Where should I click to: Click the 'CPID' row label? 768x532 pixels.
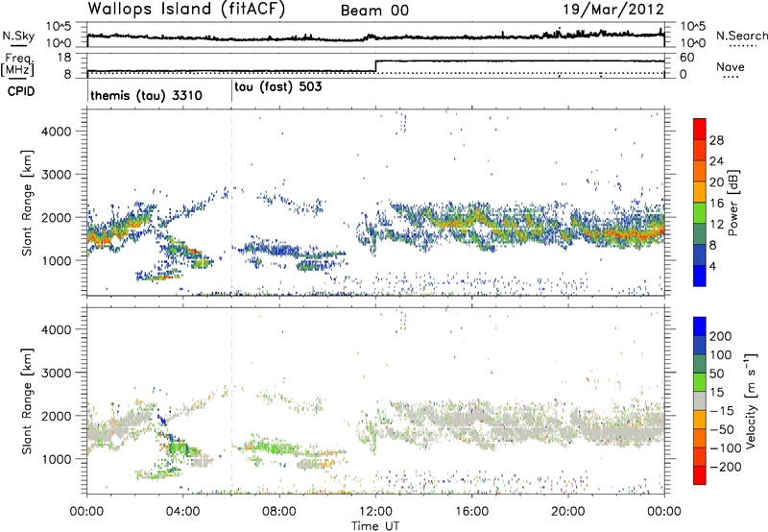point(21,91)
